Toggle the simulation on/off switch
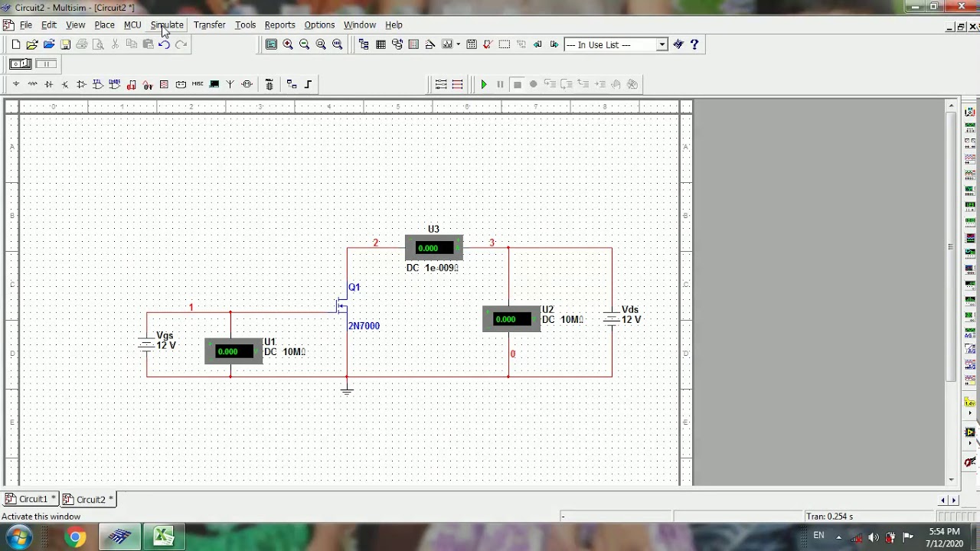980x551 pixels. [20, 64]
